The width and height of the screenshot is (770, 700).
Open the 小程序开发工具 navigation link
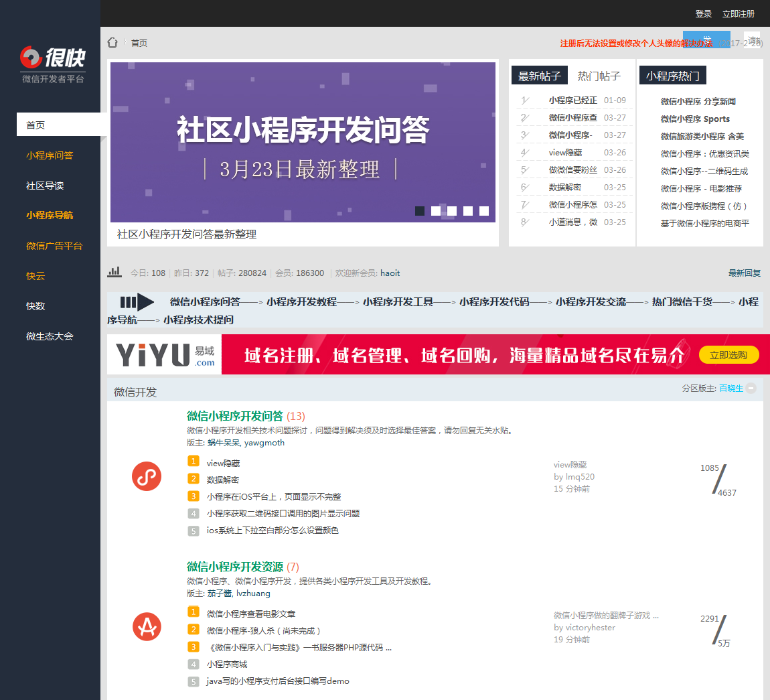click(398, 301)
